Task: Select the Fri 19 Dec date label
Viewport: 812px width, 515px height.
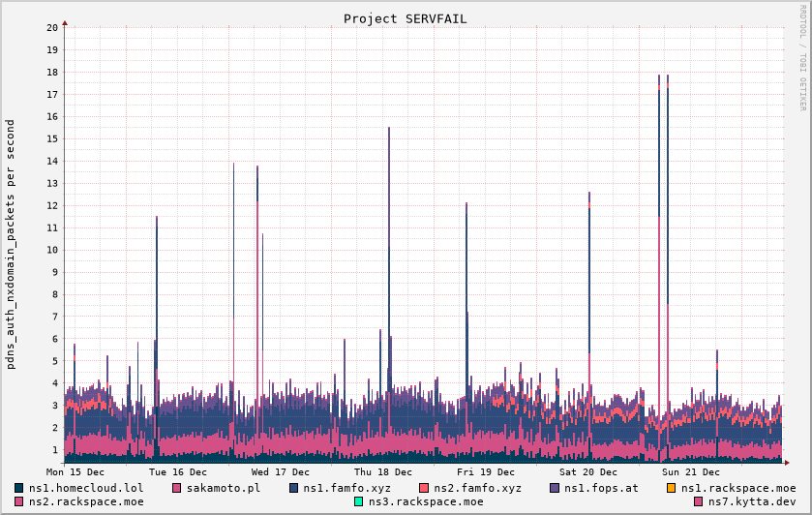Action: 486,471
